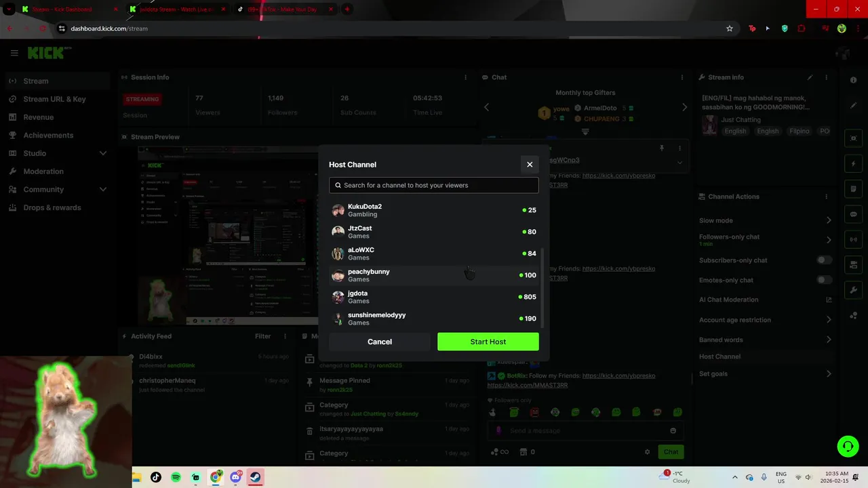Viewport: 868px width, 488px height.
Task: Open Channel Actions three-dot menu
Action: click(826, 197)
